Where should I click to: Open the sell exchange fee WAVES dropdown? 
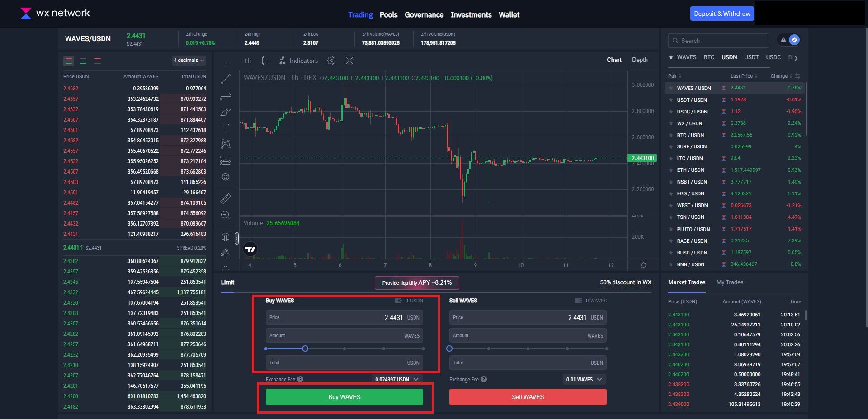click(x=584, y=380)
